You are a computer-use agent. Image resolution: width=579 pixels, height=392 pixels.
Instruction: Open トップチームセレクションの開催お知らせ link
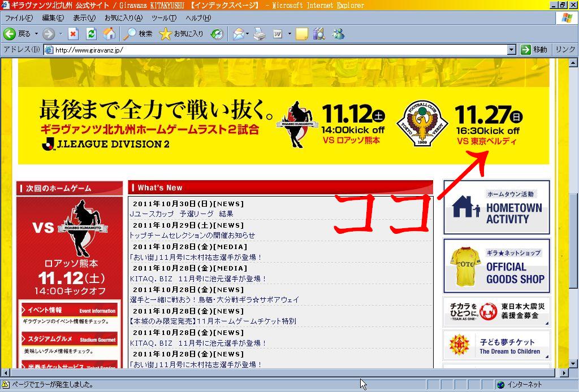pos(192,236)
